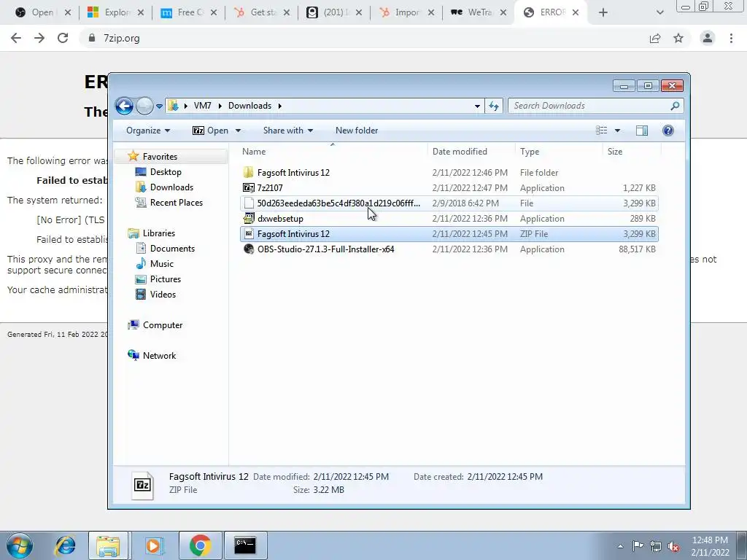The height and width of the screenshot is (560, 747).
Task: Open a new Chrome tab with plus
Action: point(603,12)
